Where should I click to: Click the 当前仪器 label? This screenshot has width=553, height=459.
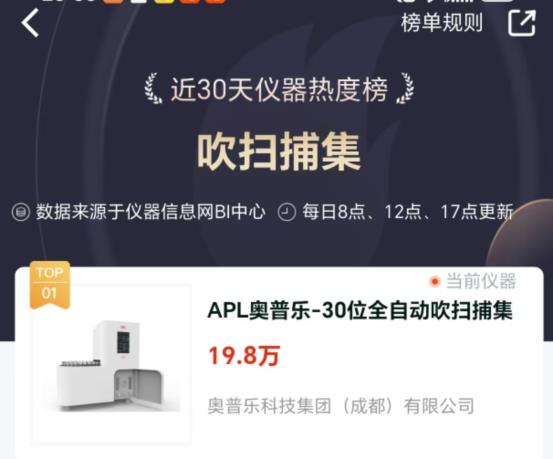coord(481,281)
